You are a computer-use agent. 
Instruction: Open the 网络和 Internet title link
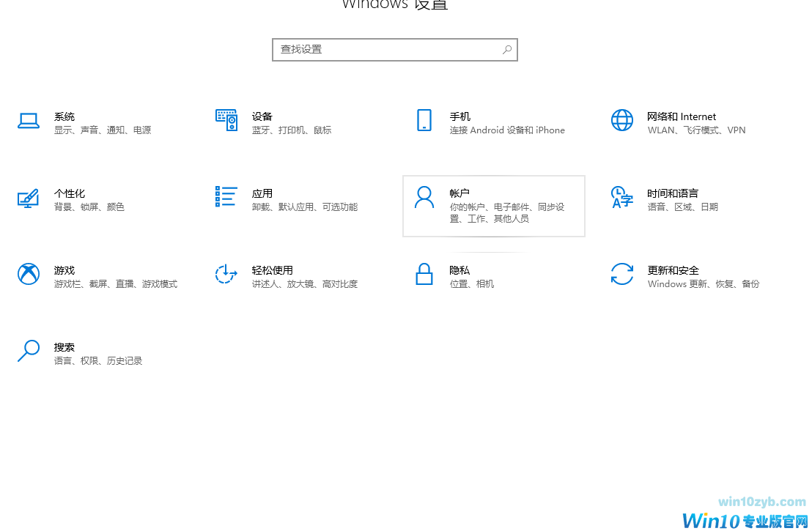coord(681,116)
